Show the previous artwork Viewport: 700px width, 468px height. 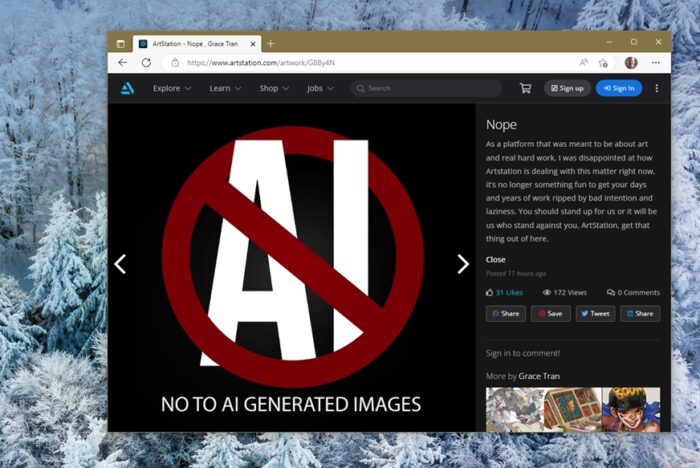[120, 264]
